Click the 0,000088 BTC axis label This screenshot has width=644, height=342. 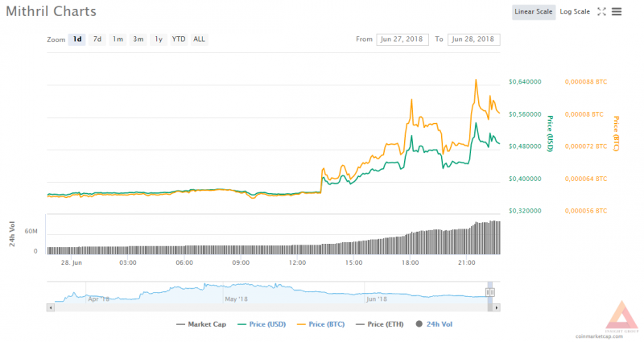(586, 82)
